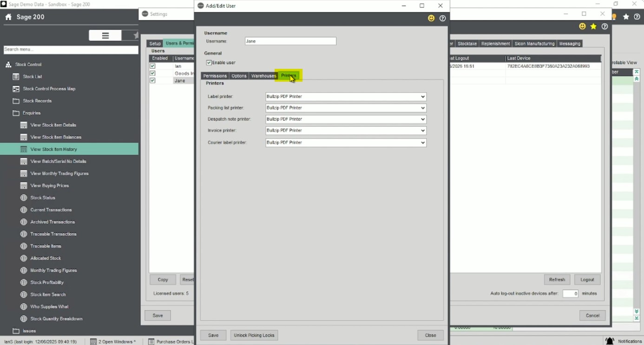Select the View Stock Item Details icon
This screenshot has width=644, height=345.
pyautogui.click(x=24, y=125)
